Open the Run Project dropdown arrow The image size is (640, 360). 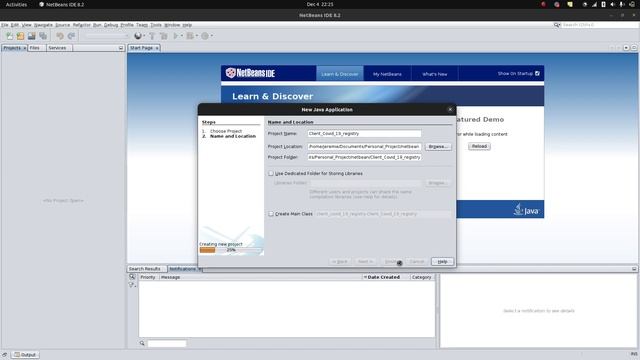(x=182, y=36)
